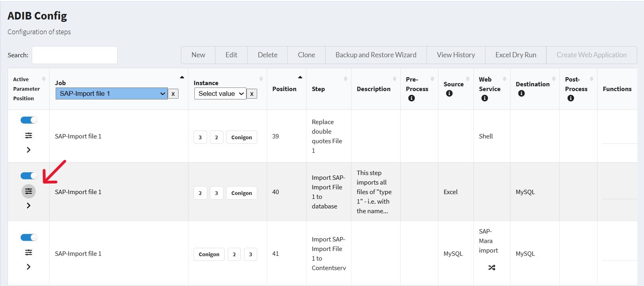Image resolution: width=644 pixels, height=286 pixels.
Task: Click the Source column info icon
Action: (449, 93)
